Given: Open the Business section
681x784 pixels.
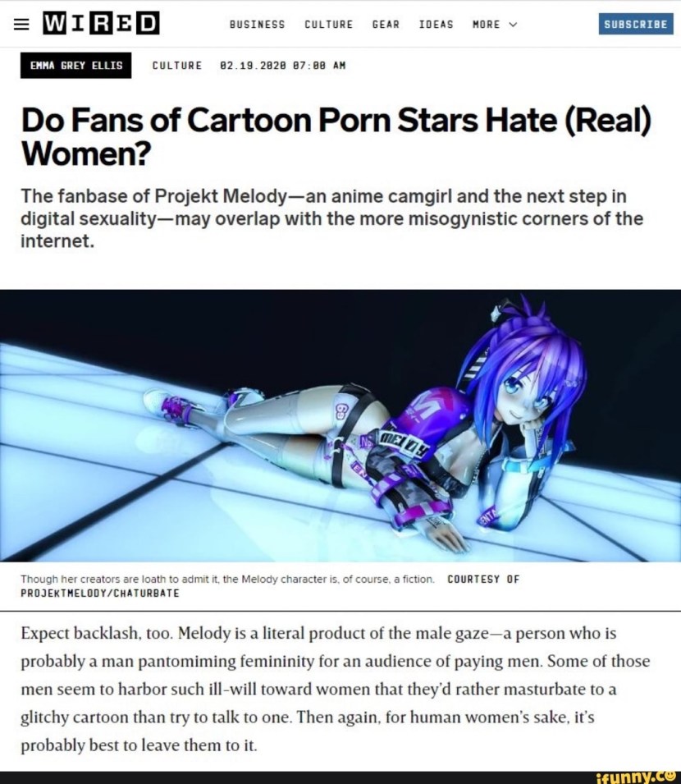Looking at the screenshot, I should point(258,25).
